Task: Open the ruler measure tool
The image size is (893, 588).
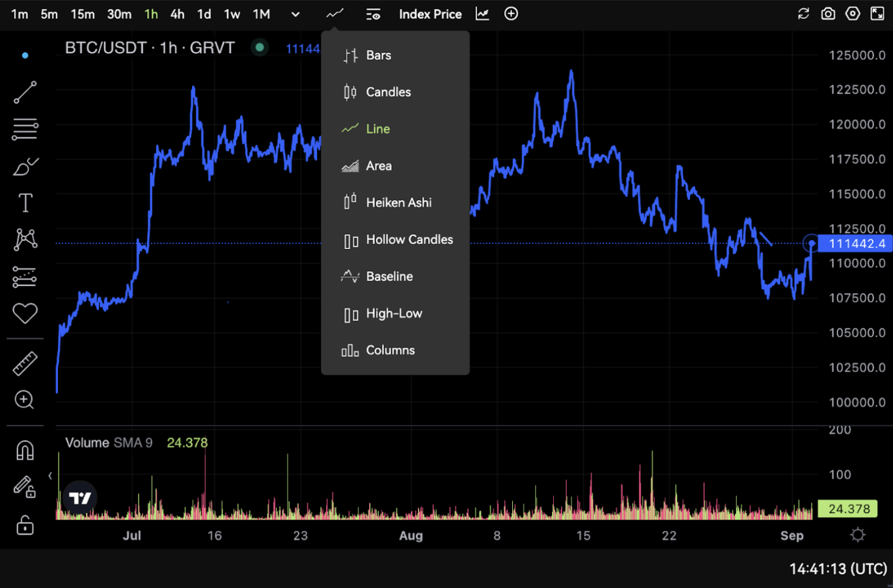Action: pyautogui.click(x=25, y=364)
